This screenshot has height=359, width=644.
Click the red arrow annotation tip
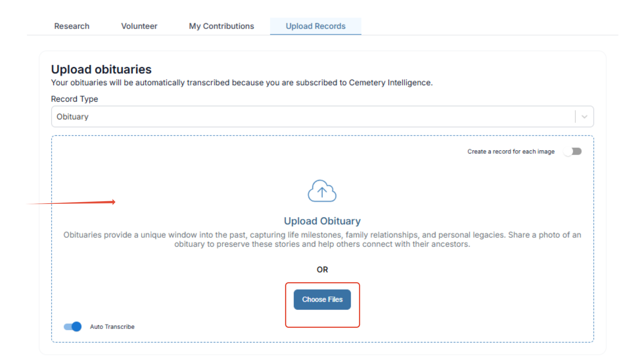pyautogui.click(x=114, y=202)
